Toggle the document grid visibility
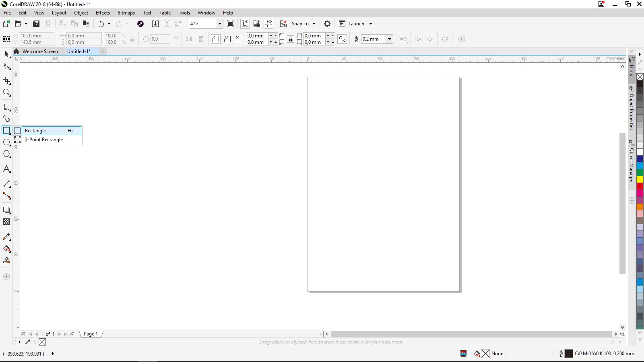 click(257, 24)
